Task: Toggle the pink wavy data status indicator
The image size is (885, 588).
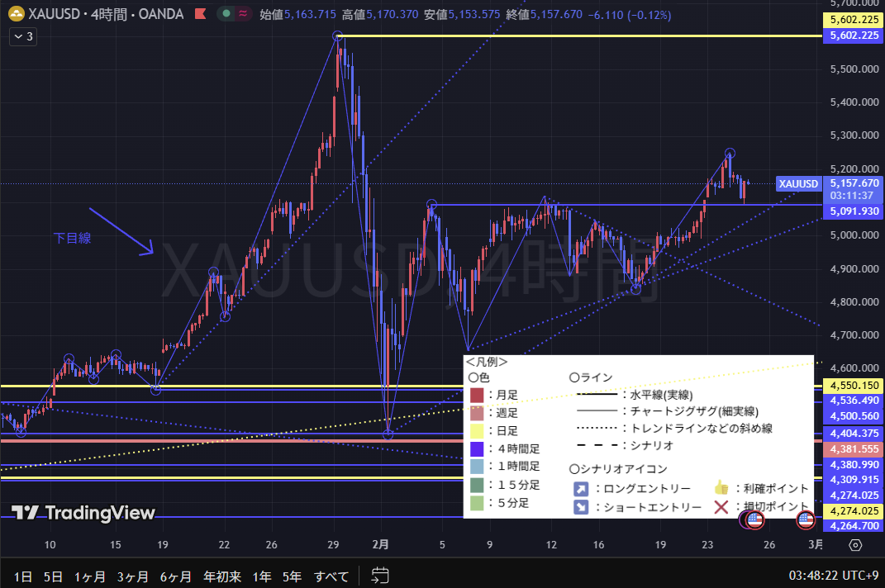Action: (244, 14)
